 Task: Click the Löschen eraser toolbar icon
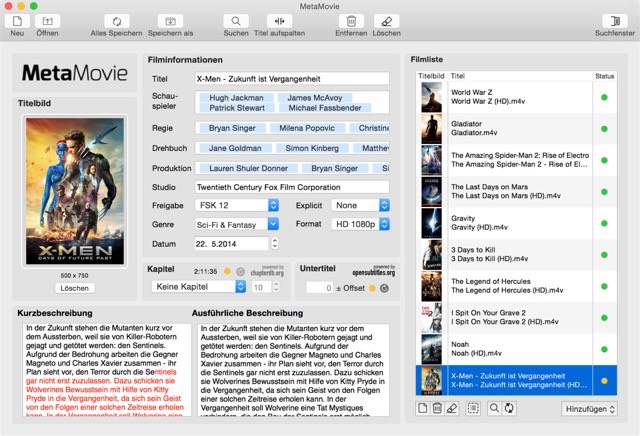(387, 21)
